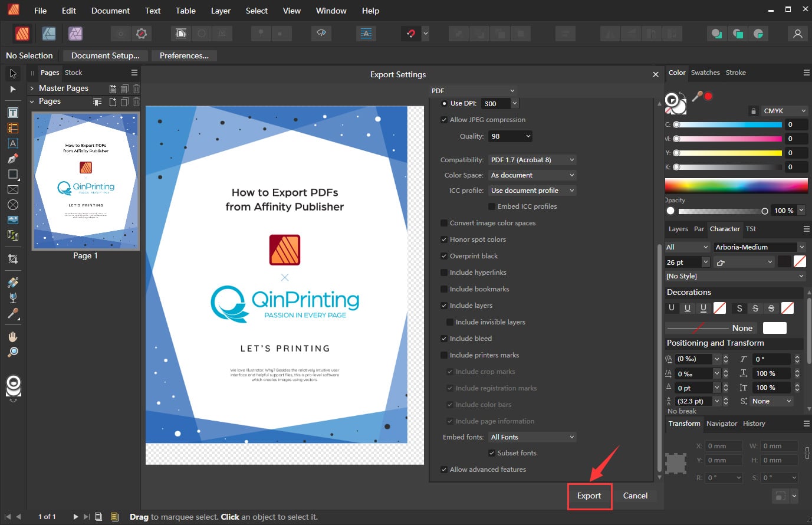Click the Cancel button
This screenshot has width=812, height=525.
click(635, 496)
